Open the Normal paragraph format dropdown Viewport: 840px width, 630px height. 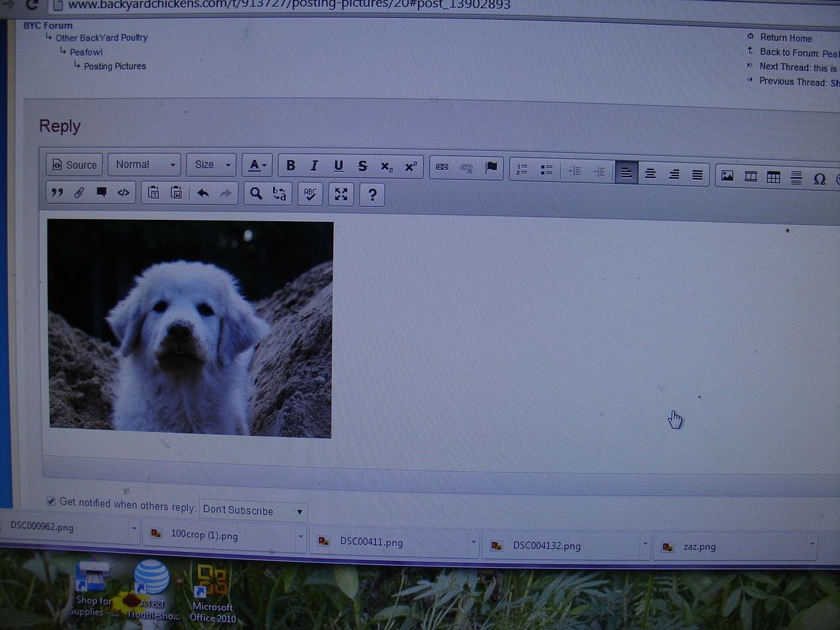click(x=144, y=165)
